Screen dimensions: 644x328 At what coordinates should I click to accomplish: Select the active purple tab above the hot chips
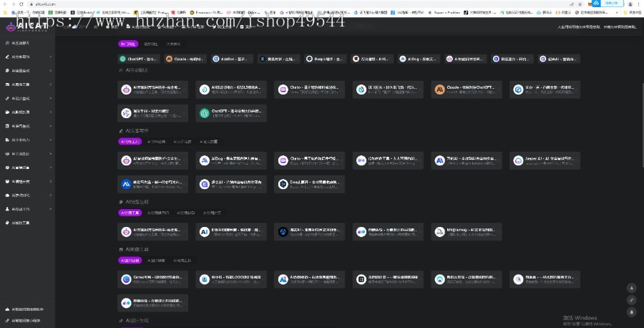128,44
